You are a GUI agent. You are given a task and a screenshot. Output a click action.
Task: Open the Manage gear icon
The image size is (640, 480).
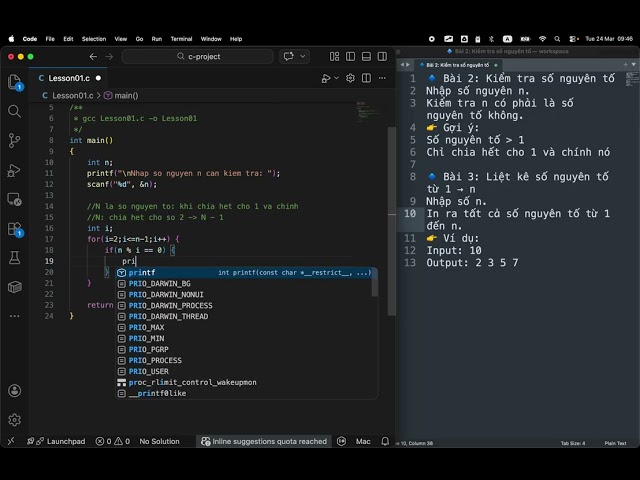(x=15, y=420)
